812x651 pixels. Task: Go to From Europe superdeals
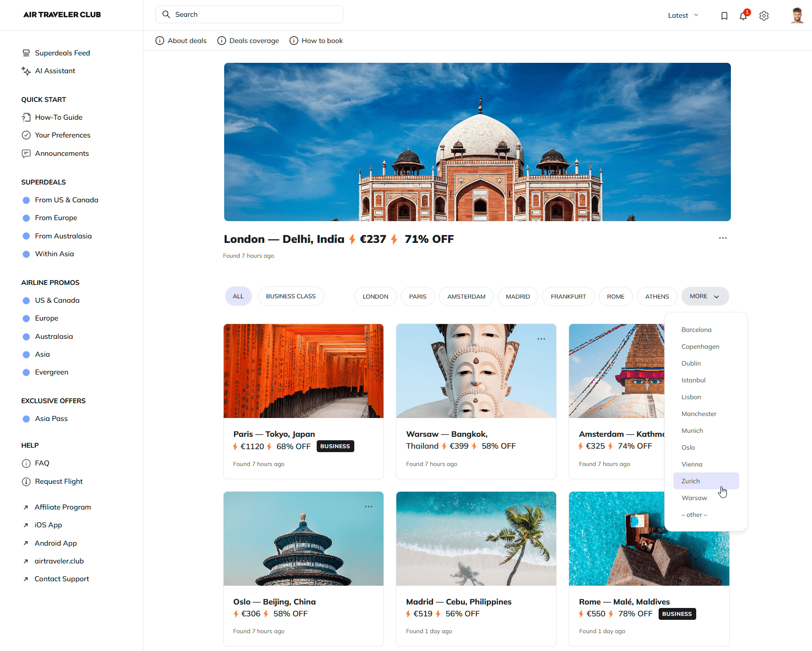(56, 218)
